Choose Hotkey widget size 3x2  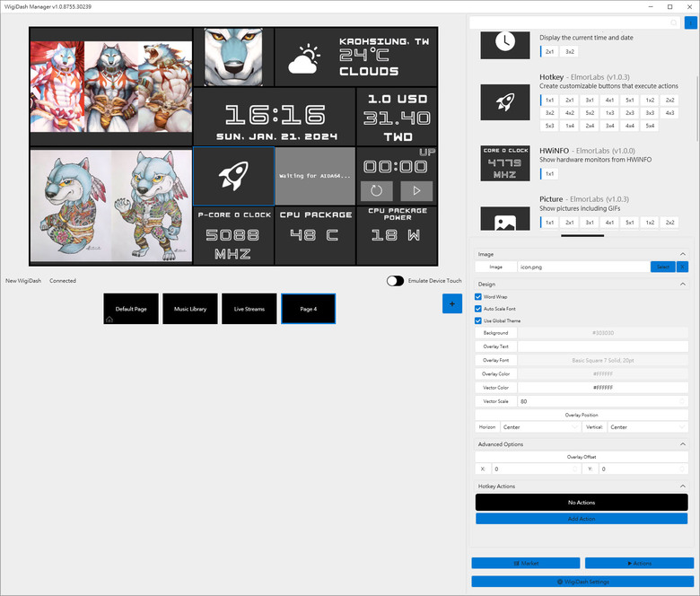point(549,113)
